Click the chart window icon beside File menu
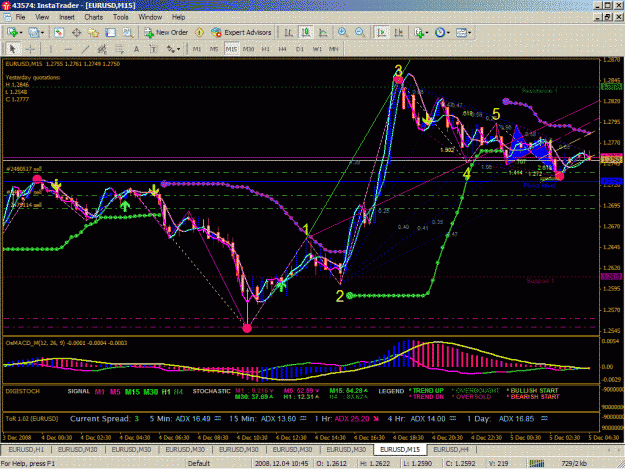The height and width of the screenshot is (469, 625). tap(7, 17)
